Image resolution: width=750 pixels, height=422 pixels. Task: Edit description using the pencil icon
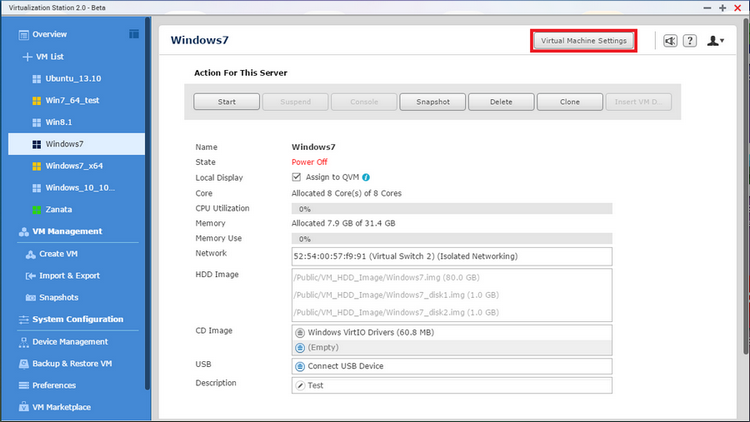tap(300, 386)
